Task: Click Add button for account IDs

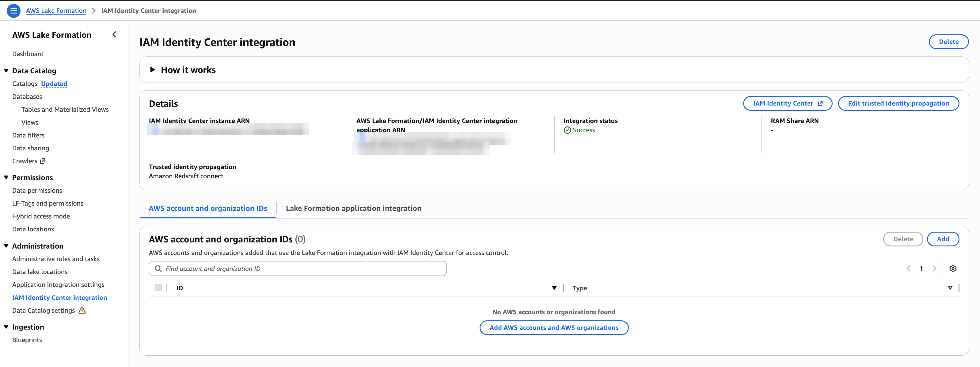Action: (943, 239)
